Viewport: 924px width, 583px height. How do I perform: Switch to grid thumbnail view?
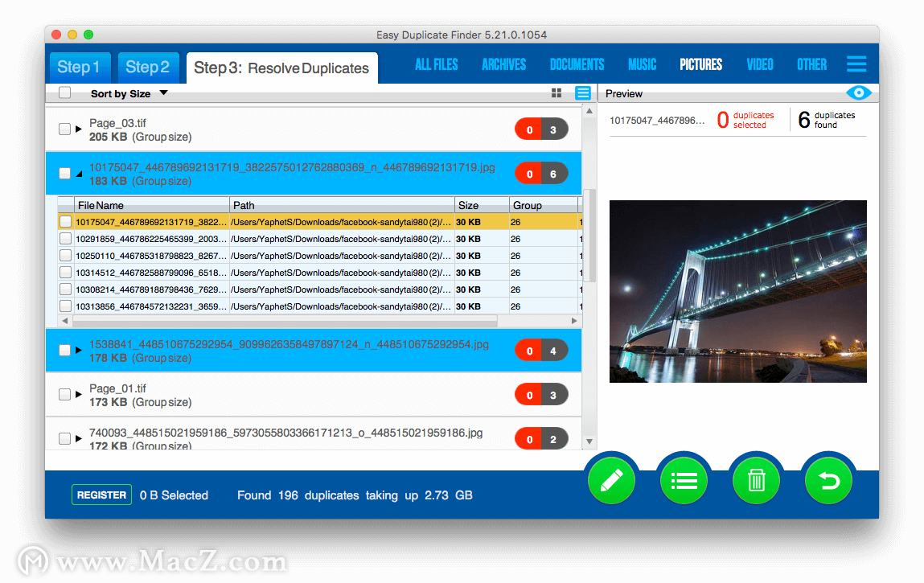(556, 92)
